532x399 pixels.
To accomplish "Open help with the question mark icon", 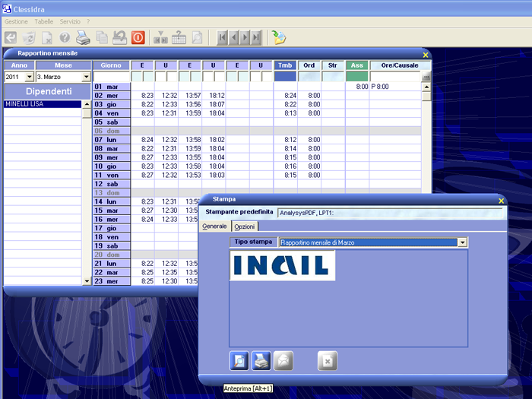I will pos(65,37).
